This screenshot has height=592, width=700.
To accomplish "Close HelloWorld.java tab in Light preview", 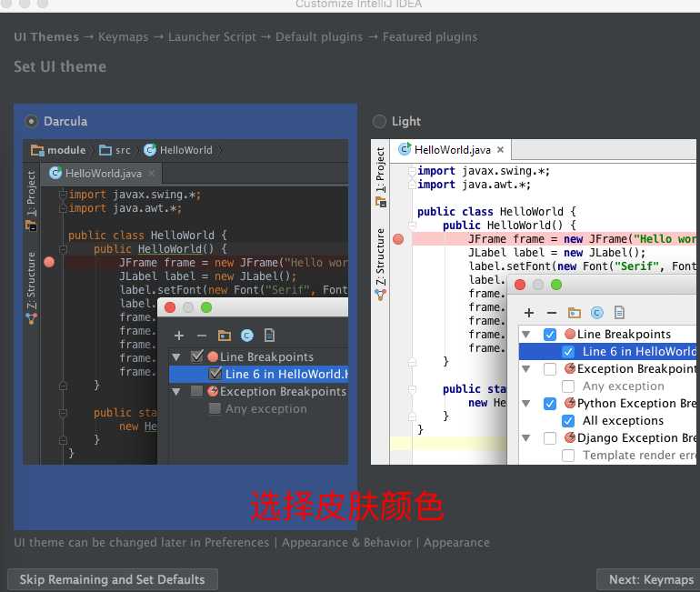I will click(500, 149).
